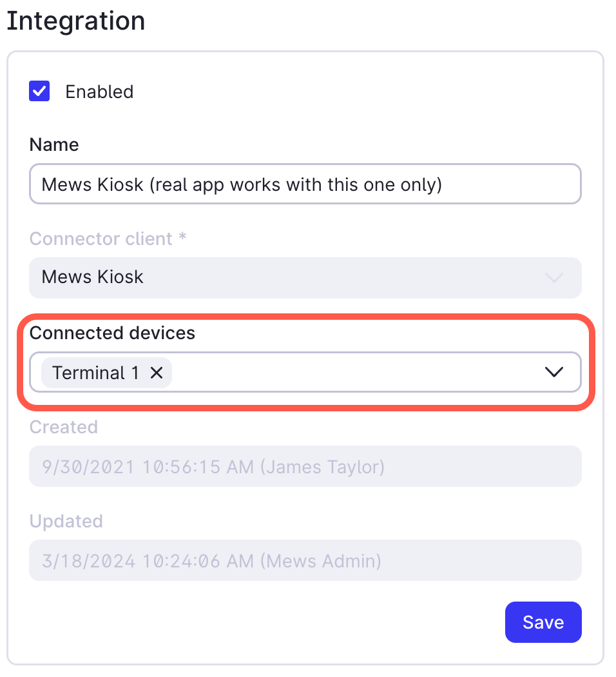Click the Created timestamp field

tap(305, 466)
